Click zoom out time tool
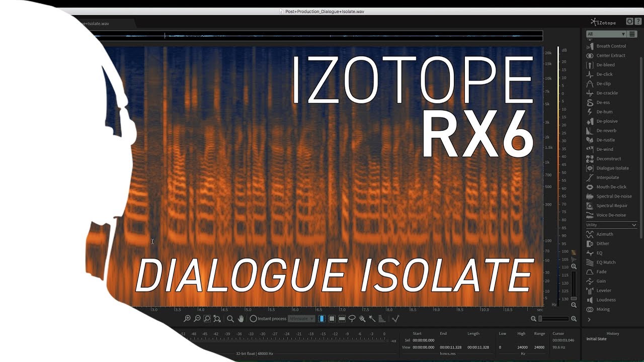Viewport: 644px width, 362px height. point(197,319)
